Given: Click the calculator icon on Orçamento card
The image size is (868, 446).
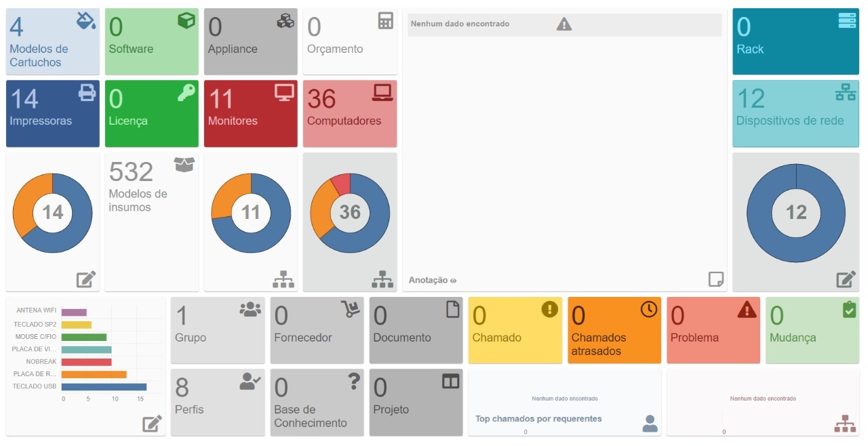Looking at the screenshot, I should click(x=385, y=21).
